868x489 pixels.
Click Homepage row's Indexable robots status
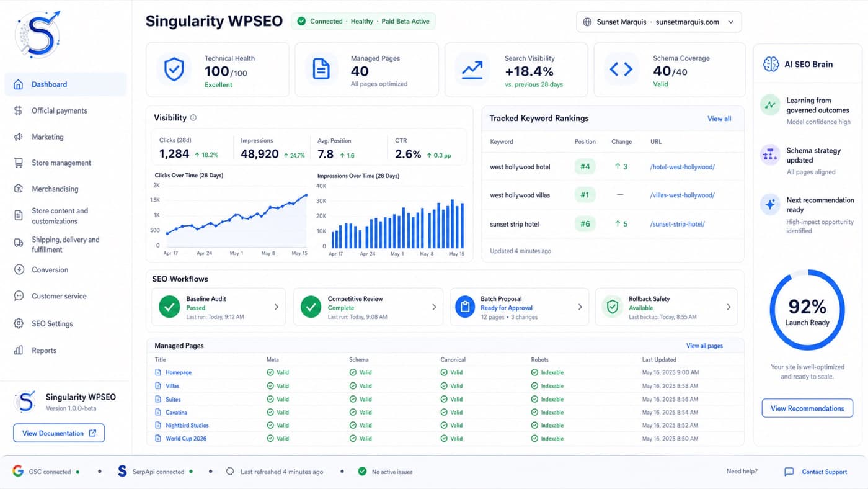click(x=547, y=372)
